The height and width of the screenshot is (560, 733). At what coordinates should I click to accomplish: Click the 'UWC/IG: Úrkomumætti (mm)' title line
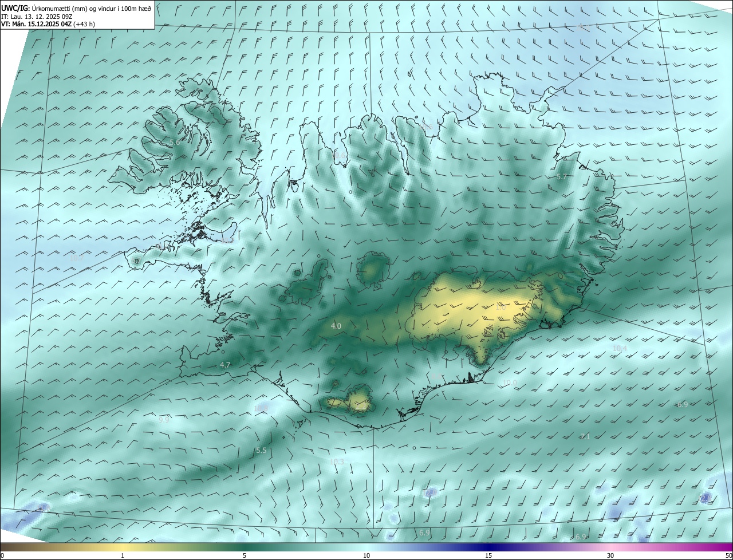coord(76,8)
